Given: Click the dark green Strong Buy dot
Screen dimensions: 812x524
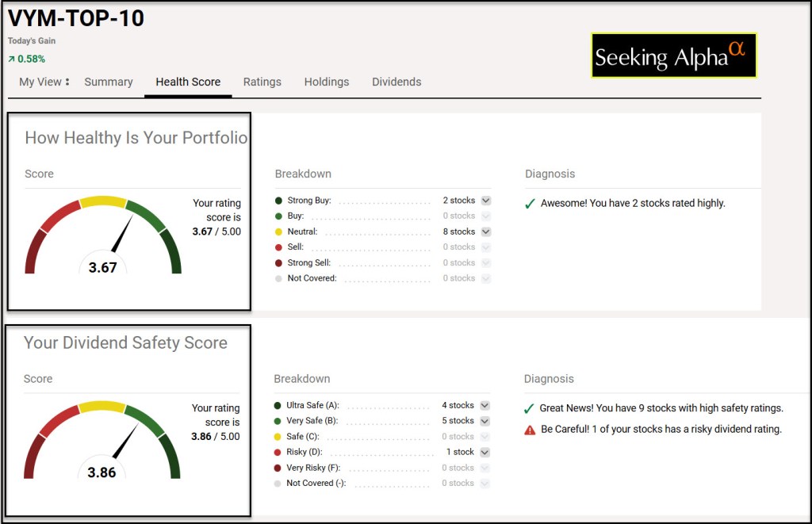Looking at the screenshot, I should (278, 201).
